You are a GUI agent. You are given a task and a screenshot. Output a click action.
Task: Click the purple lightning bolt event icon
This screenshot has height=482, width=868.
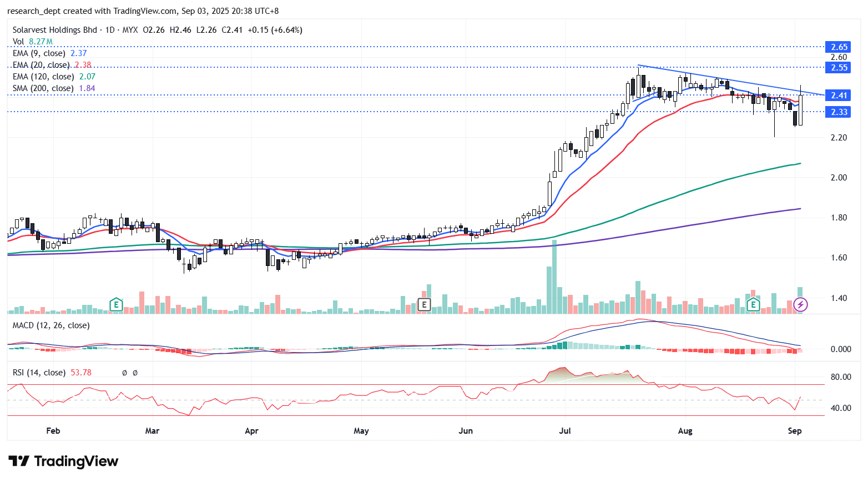(800, 304)
